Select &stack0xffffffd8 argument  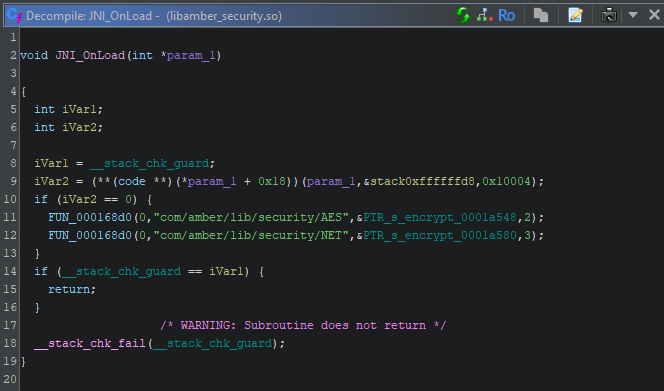[x=419, y=181]
